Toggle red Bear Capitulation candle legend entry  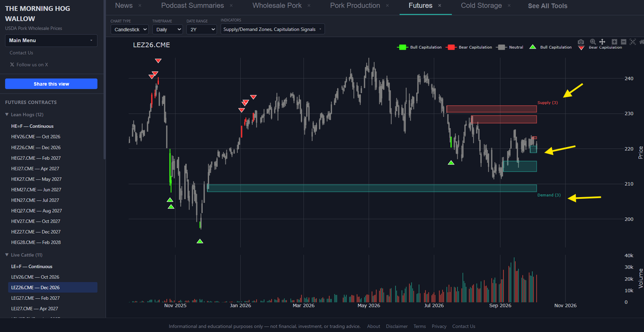point(470,47)
